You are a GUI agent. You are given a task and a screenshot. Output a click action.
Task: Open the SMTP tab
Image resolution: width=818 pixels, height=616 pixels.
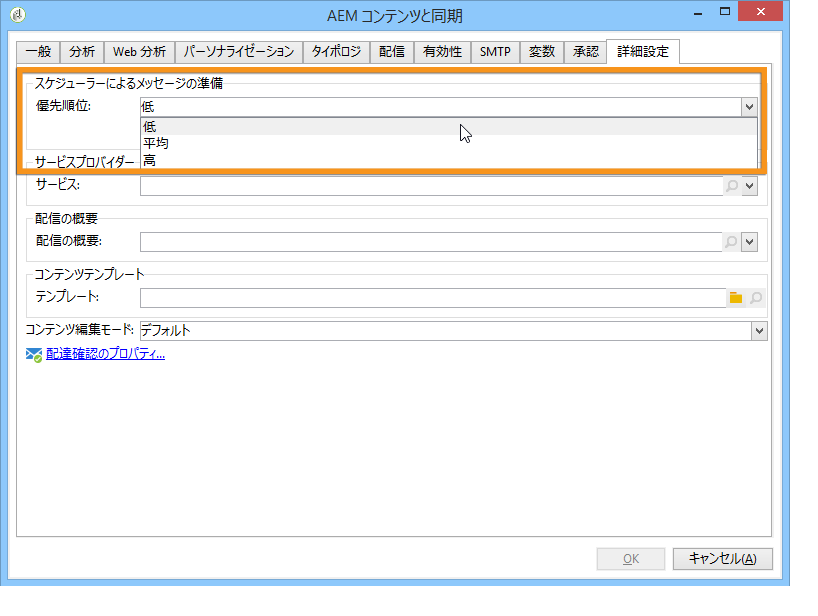click(x=495, y=52)
